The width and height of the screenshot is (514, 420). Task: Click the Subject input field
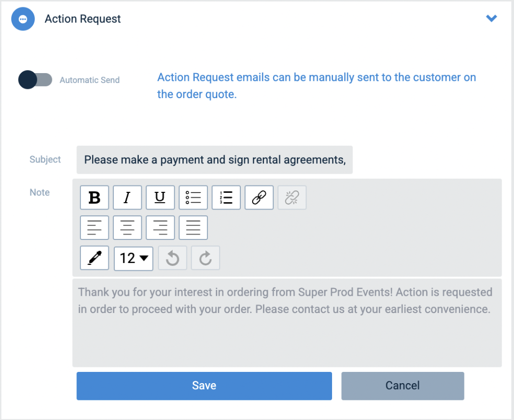(x=214, y=159)
